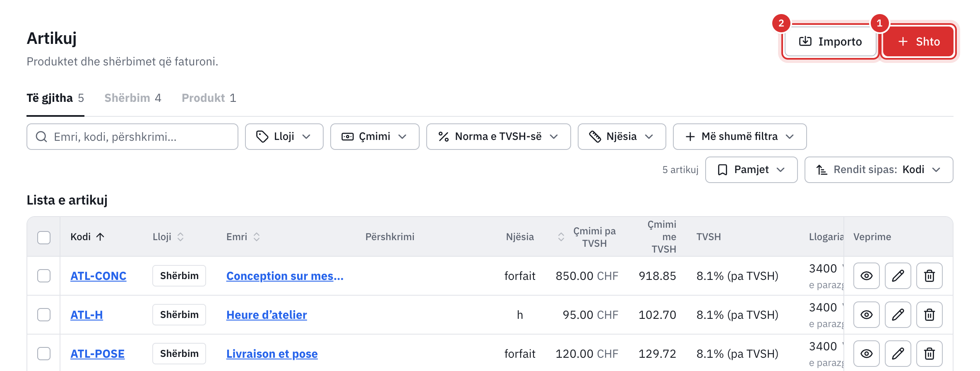
Task: Open the Njësia filter dropdown
Action: pos(622,137)
